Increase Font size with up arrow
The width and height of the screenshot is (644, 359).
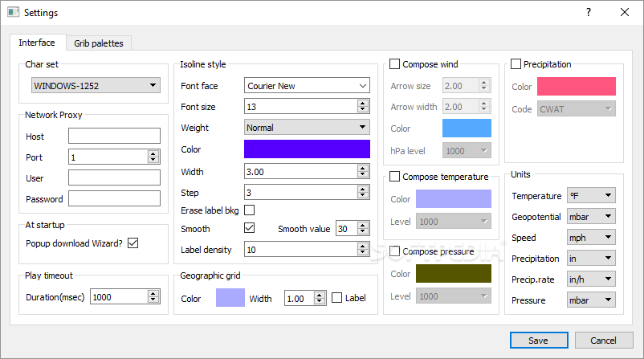(x=363, y=103)
